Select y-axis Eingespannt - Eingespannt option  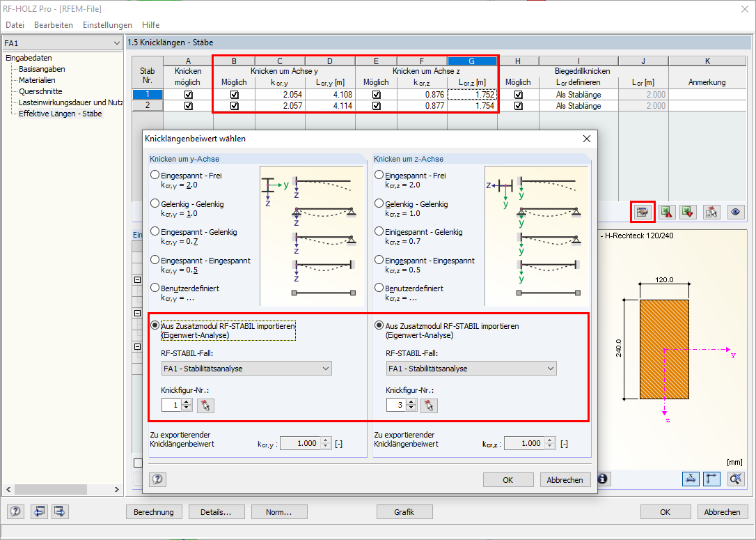155,260
